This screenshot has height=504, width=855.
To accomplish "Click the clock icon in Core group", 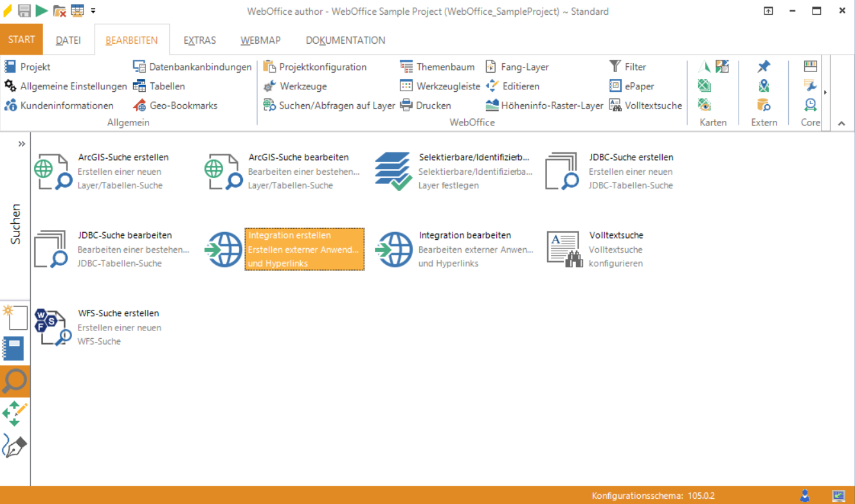I will click(x=810, y=105).
